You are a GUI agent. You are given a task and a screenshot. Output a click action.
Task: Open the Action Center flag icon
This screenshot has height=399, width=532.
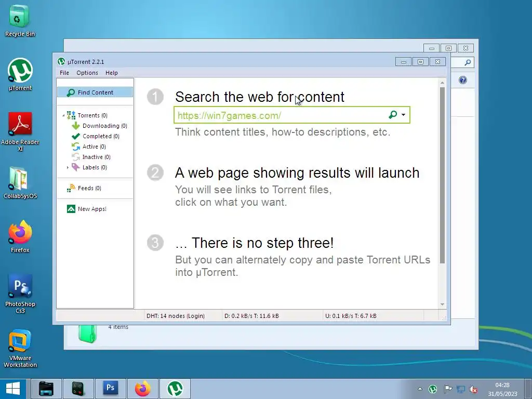pos(448,389)
